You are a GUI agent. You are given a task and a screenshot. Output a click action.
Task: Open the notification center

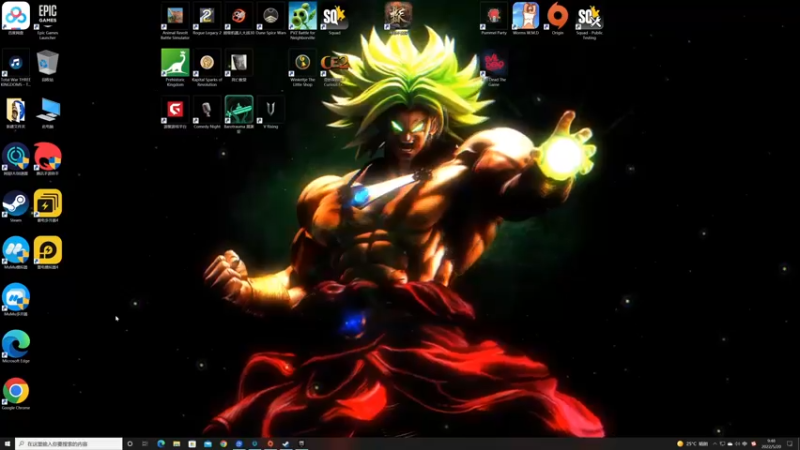(790, 444)
